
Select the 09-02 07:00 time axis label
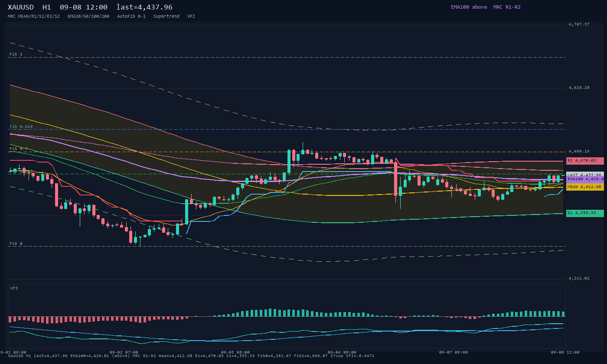pyautogui.click(x=124, y=352)
